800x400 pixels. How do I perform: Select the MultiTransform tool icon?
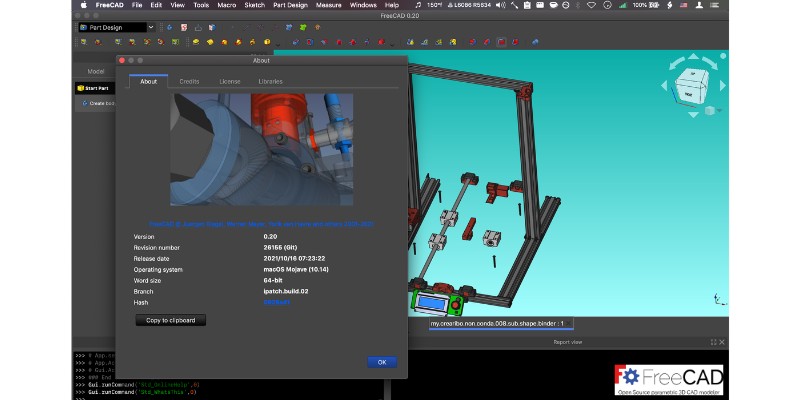click(453, 42)
